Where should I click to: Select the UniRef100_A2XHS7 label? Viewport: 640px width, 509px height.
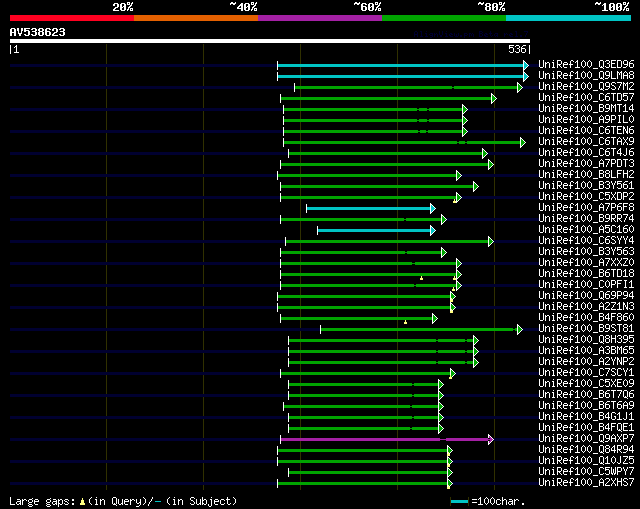coord(586,483)
